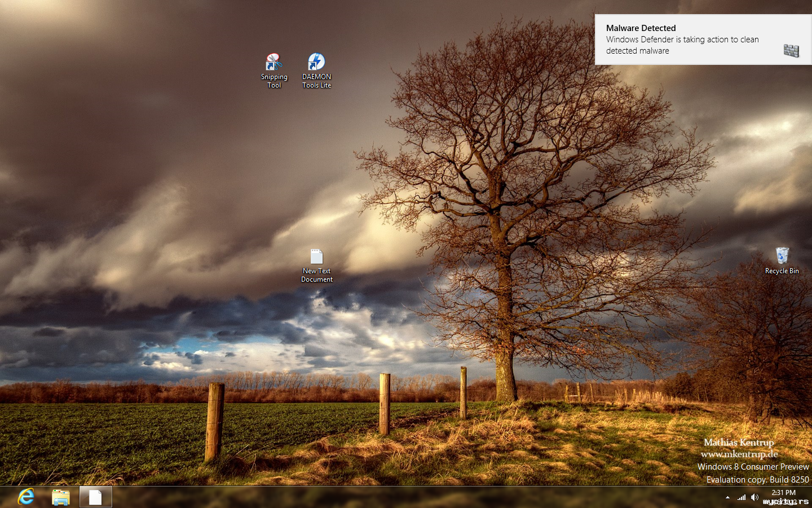Click the volume speaker tray icon
Screen dimensions: 812x508
click(754, 497)
